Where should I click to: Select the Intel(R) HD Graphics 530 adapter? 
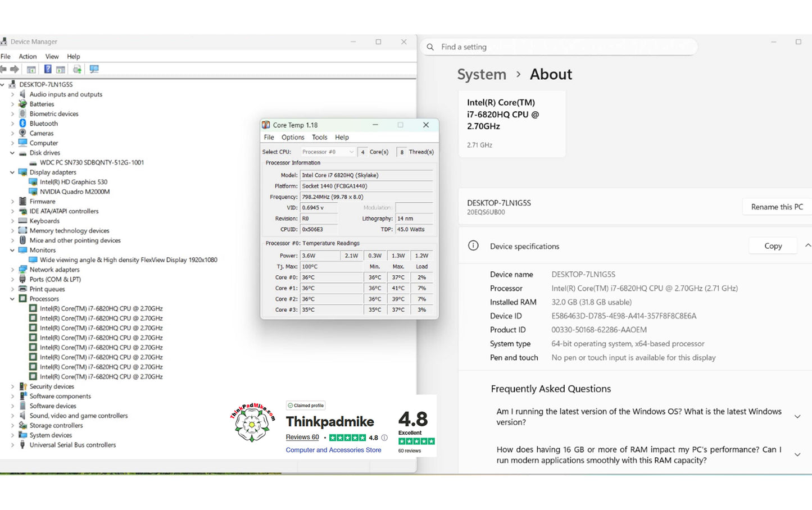[74, 182]
